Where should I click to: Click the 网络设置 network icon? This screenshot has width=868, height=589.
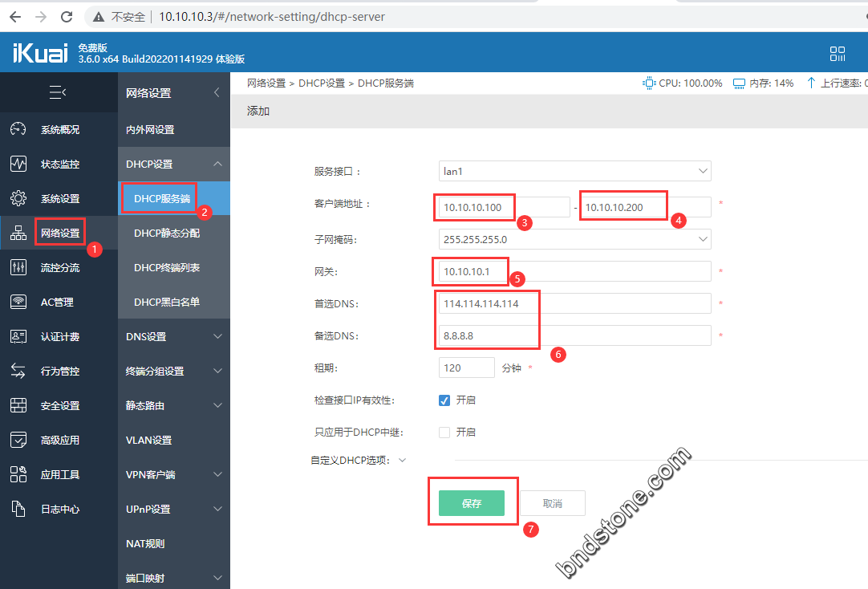click(18, 233)
